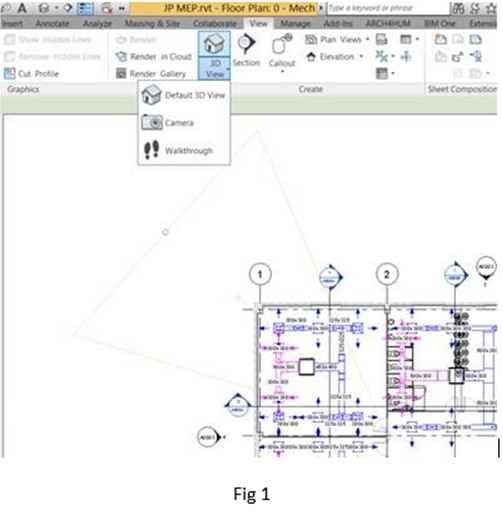Expand the quick access 3D view arrow

[56, 7]
